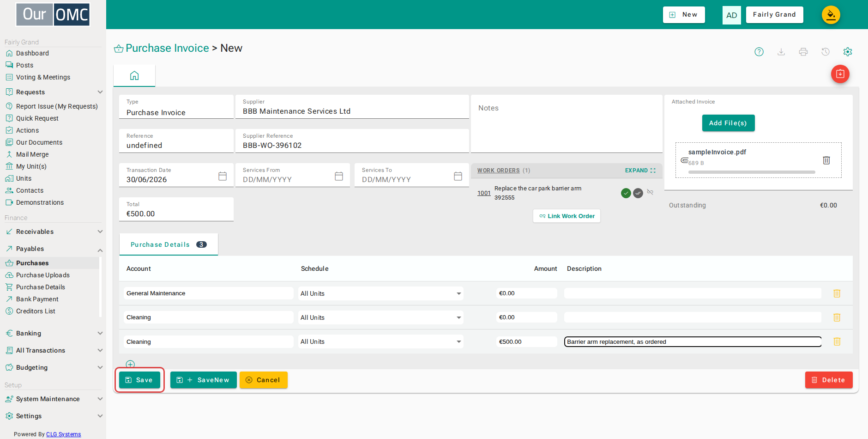This screenshot has height=439, width=868.
Task: Delete the €500.00 Cleaning detail row
Action: tap(837, 341)
